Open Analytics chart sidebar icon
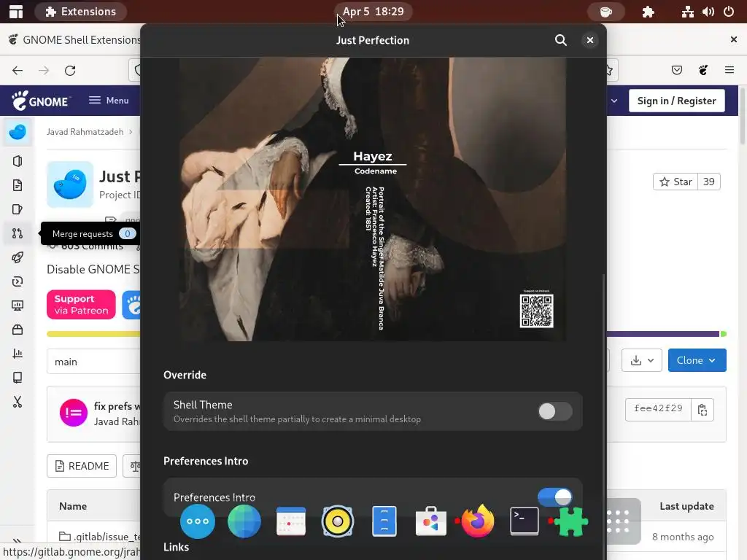This screenshot has width=747, height=560. (18, 354)
